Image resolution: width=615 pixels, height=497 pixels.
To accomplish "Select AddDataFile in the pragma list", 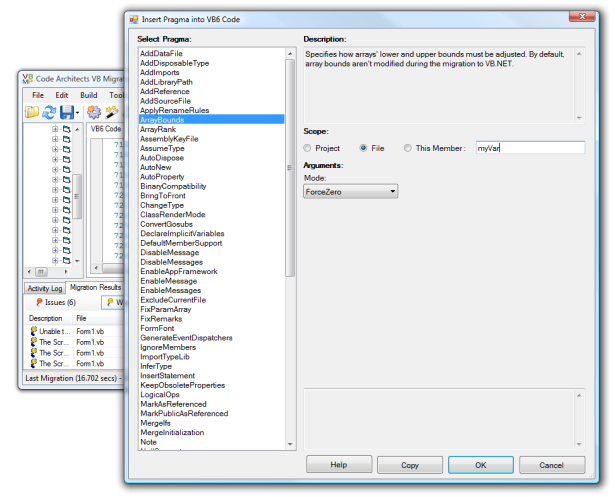I will [211, 53].
